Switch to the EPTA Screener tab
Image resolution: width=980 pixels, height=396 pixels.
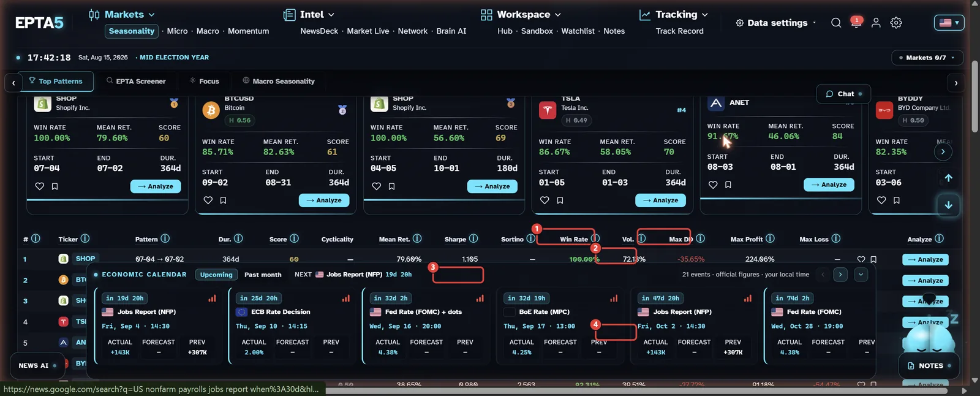click(136, 81)
